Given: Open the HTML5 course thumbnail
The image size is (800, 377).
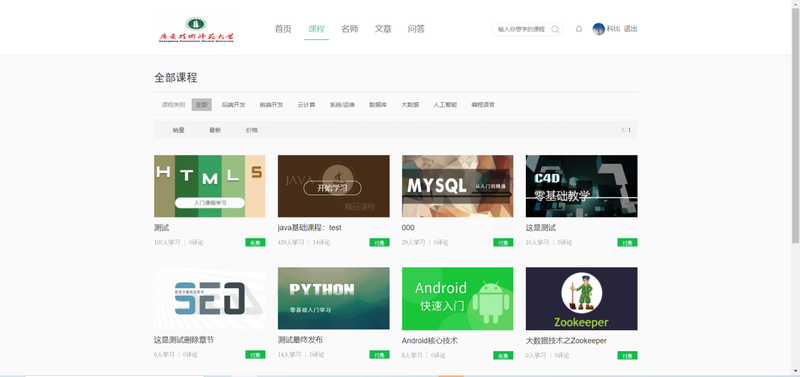Looking at the screenshot, I should pos(210,186).
